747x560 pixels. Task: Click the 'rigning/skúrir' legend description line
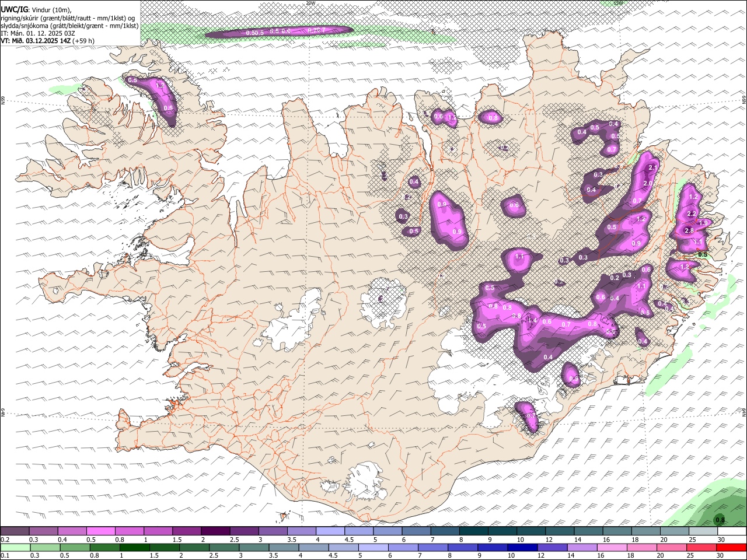(x=68, y=17)
